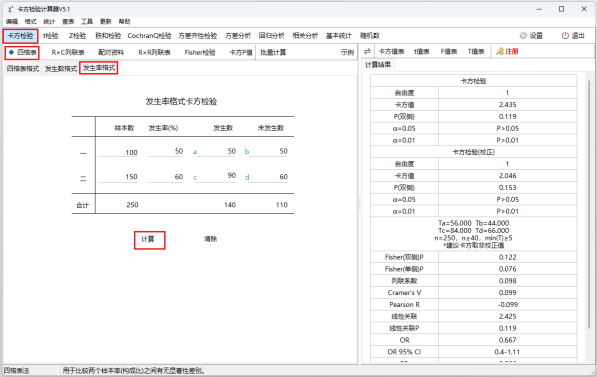597x377 pixels.
Task: Open the 设置 gear icon
Action: [x=523, y=36]
